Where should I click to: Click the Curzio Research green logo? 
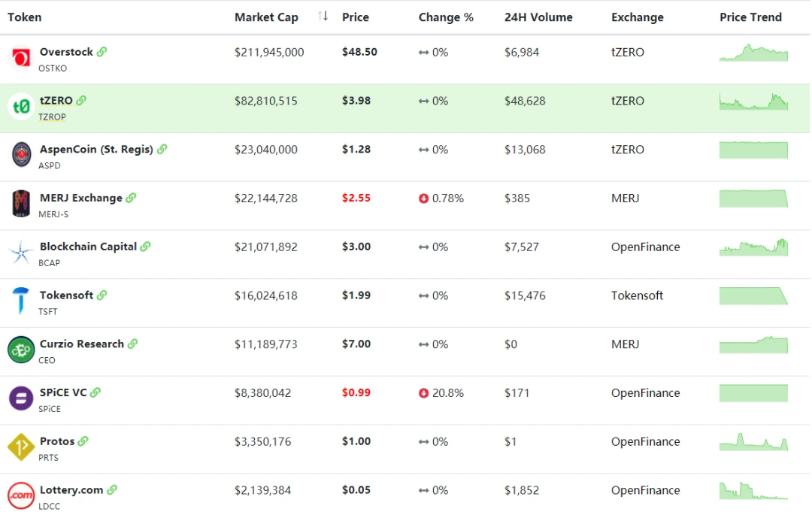[21, 350]
